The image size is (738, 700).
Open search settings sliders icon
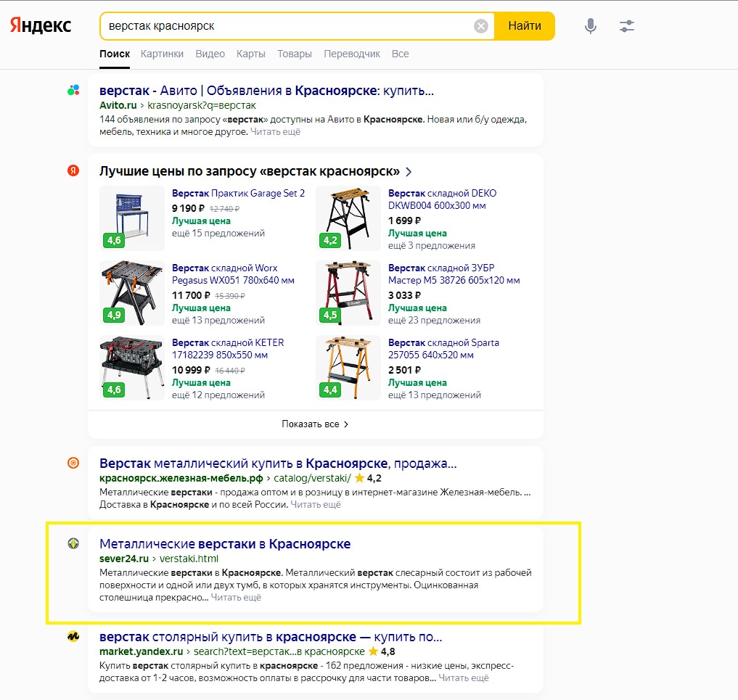point(627,26)
